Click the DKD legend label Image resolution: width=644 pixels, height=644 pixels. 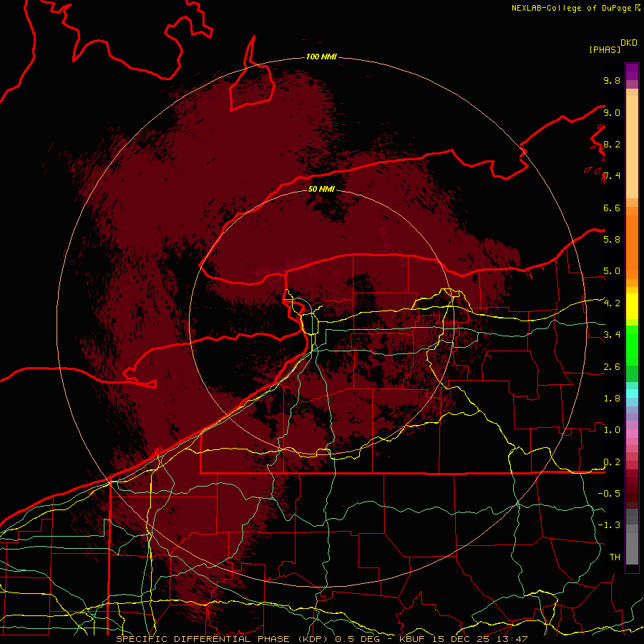[x=629, y=43]
